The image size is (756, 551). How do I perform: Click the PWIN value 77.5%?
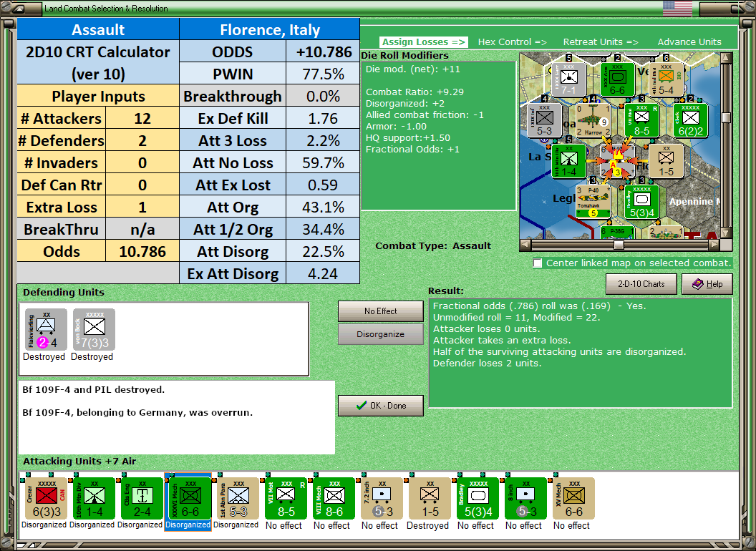pyautogui.click(x=323, y=74)
